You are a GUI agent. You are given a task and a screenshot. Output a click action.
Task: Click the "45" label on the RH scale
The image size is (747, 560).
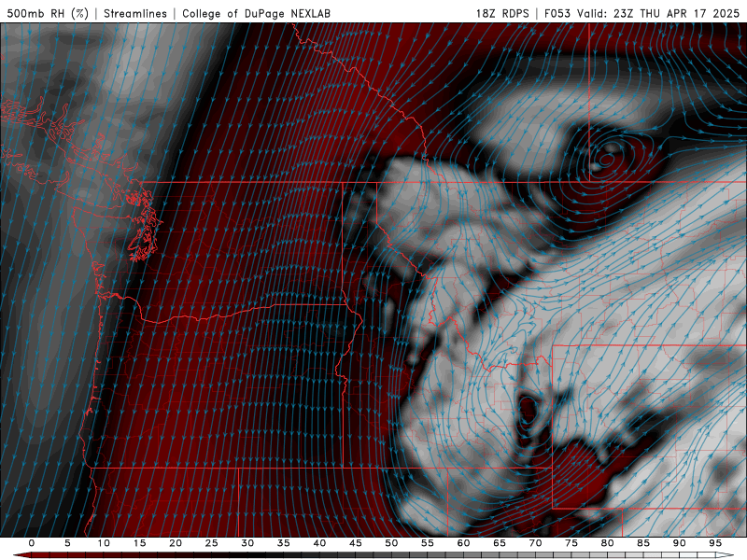356,543
